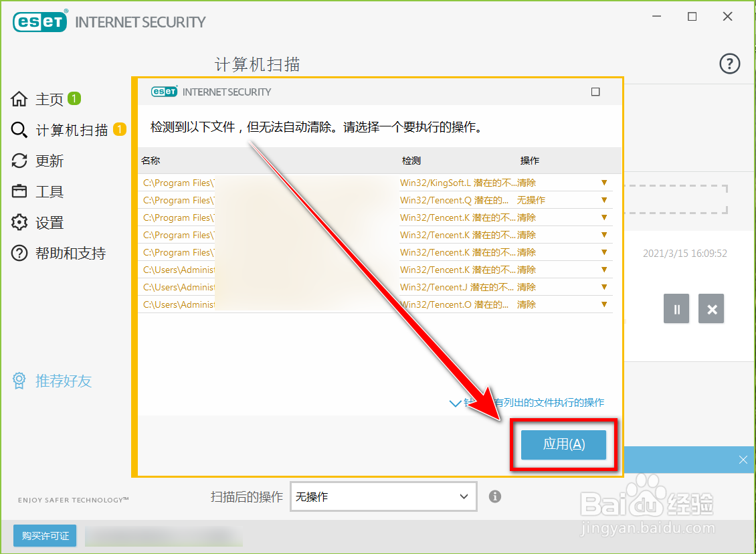Image resolution: width=756 pixels, height=554 pixels.
Task: Click the sidebar help circle icon
Action: click(19, 253)
